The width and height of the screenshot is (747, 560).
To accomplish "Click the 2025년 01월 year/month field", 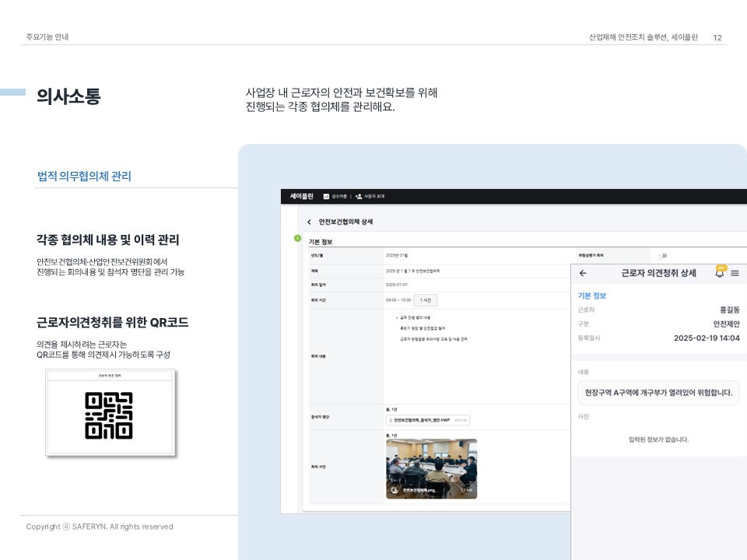I will click(397, 255).
